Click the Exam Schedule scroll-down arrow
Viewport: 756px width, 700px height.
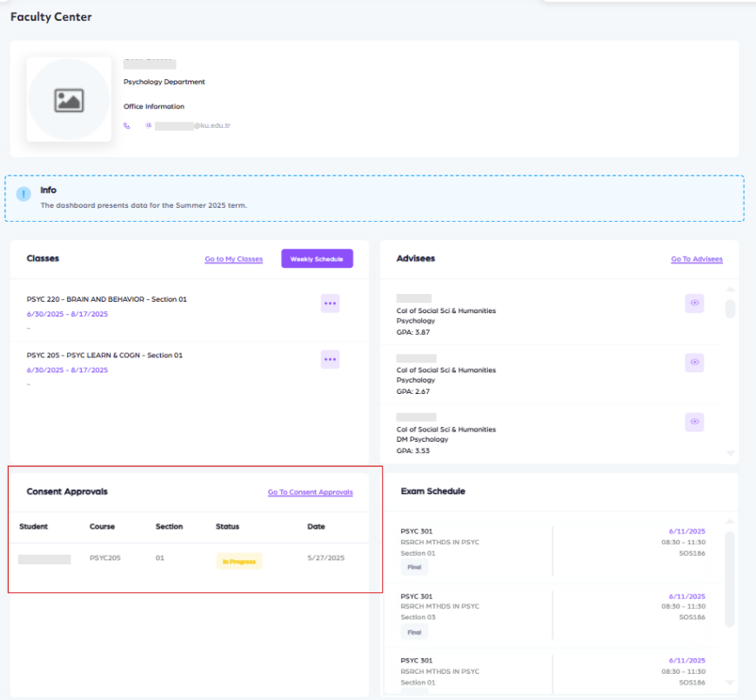pos(730,683)
